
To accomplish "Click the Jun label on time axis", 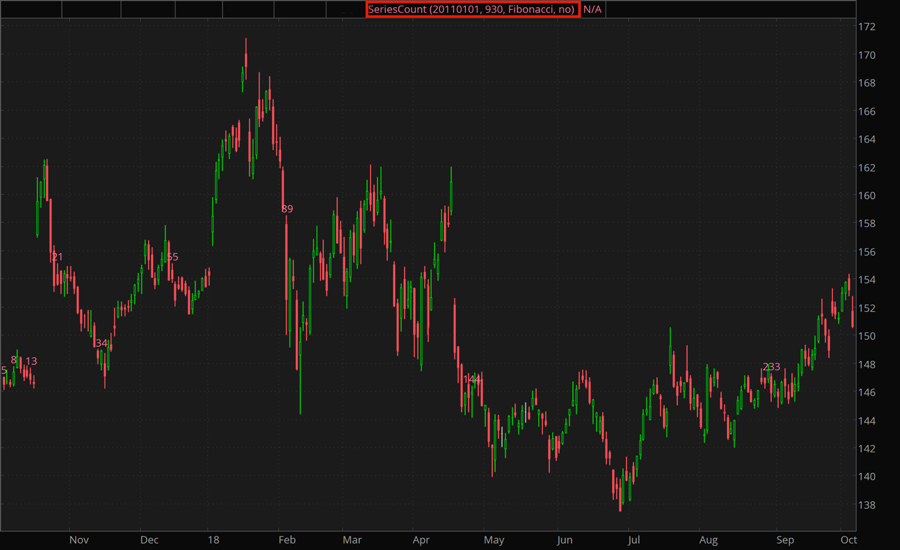I will click(x=565, y=540).
